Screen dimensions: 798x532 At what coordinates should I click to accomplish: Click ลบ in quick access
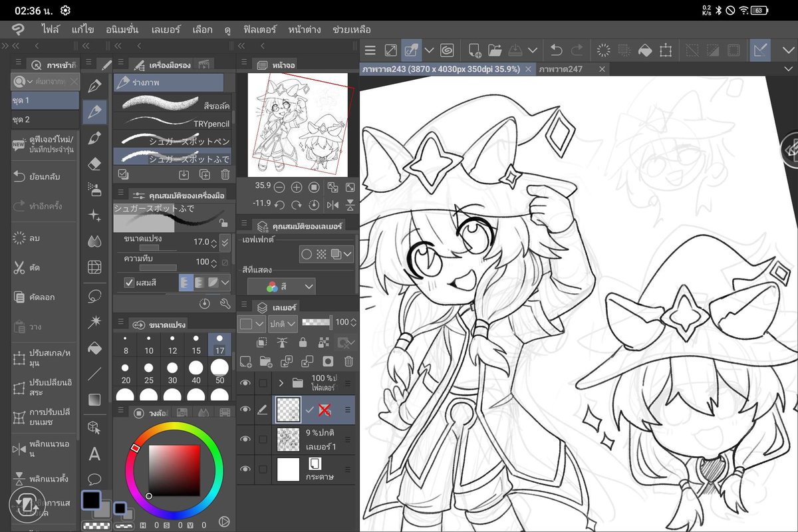pyautogui.click(x=44, y=237)
